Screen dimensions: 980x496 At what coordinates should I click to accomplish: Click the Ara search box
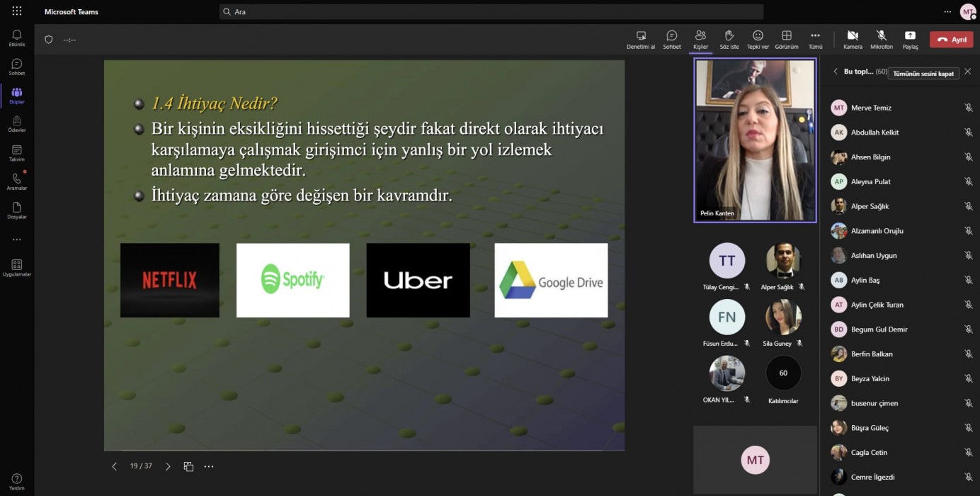491,11
